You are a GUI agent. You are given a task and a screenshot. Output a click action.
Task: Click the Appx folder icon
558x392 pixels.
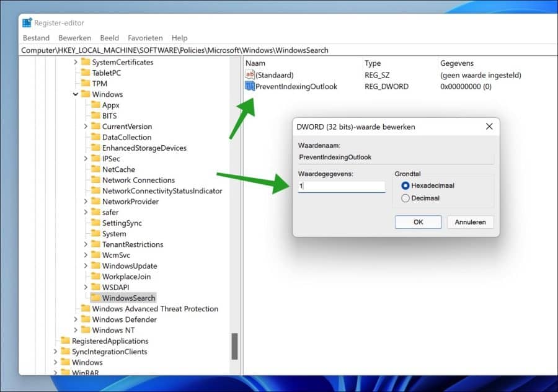(95, 105)
